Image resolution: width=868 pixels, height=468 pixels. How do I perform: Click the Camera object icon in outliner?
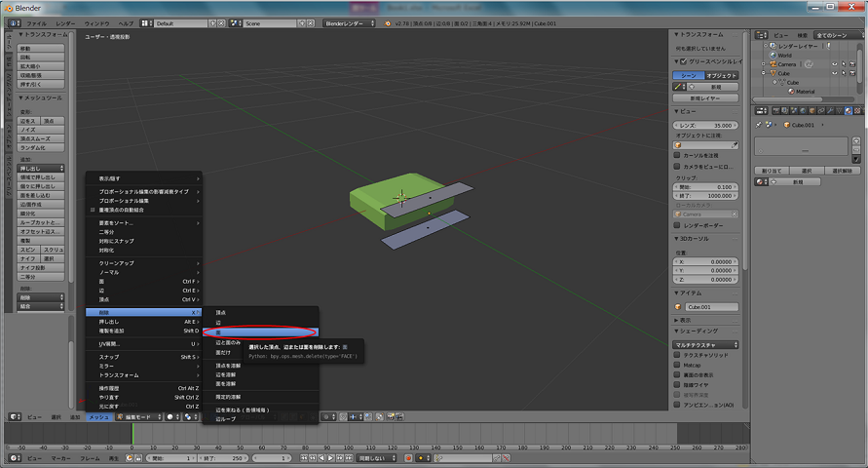pyautogui.click(x=774, y=64)
